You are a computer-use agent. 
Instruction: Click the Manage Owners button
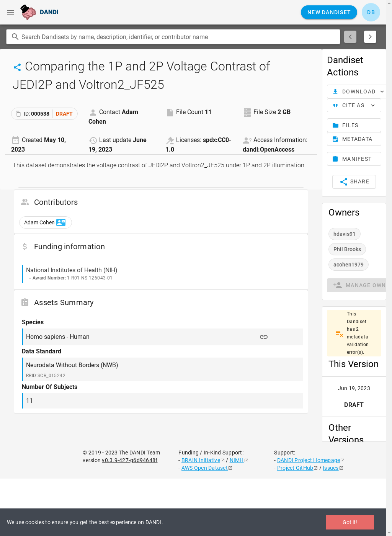pos(356,285)
